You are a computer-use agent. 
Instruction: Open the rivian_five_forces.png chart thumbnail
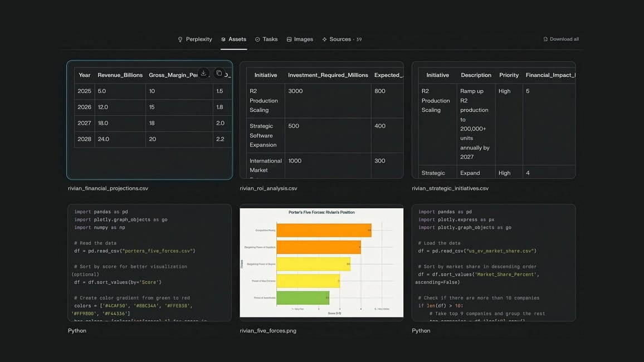tap(321, 263)
